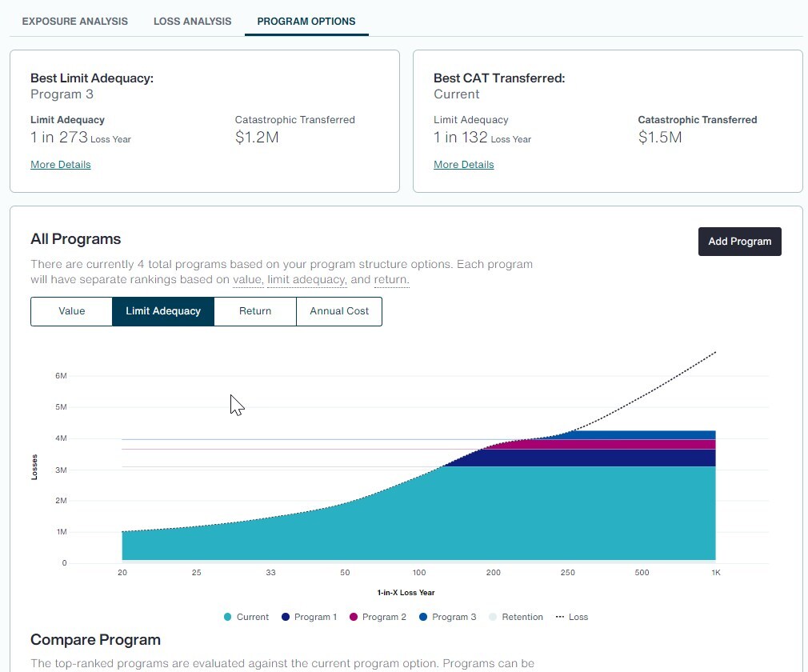
Task: Open More Details for Current program
Action: (463, 164)
